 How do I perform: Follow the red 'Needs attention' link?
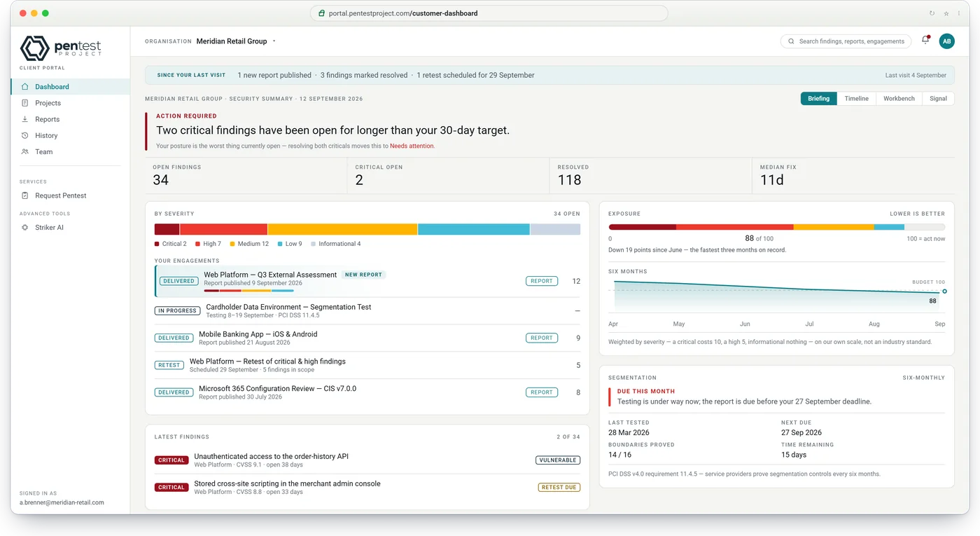(x=412, y=146)
